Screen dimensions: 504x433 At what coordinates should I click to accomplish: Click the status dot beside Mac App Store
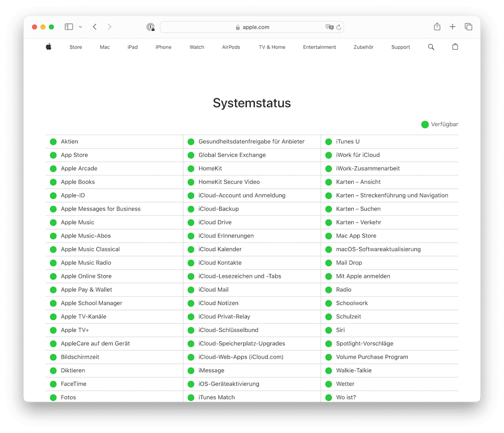coord(329,236)
